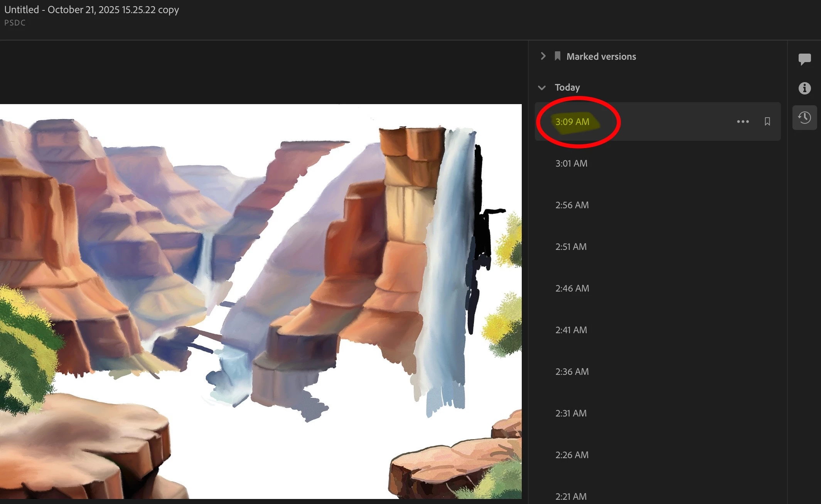The height and width of the screenshot is (504, 821).
Task: Expand the Marked versions section
Action: point(543,56)
